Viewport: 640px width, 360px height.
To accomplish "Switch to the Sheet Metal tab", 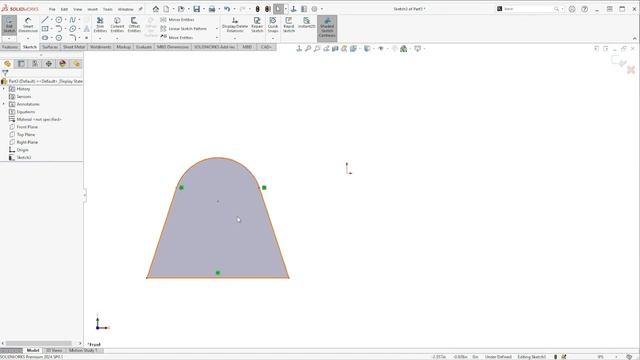I will point(74,47).
